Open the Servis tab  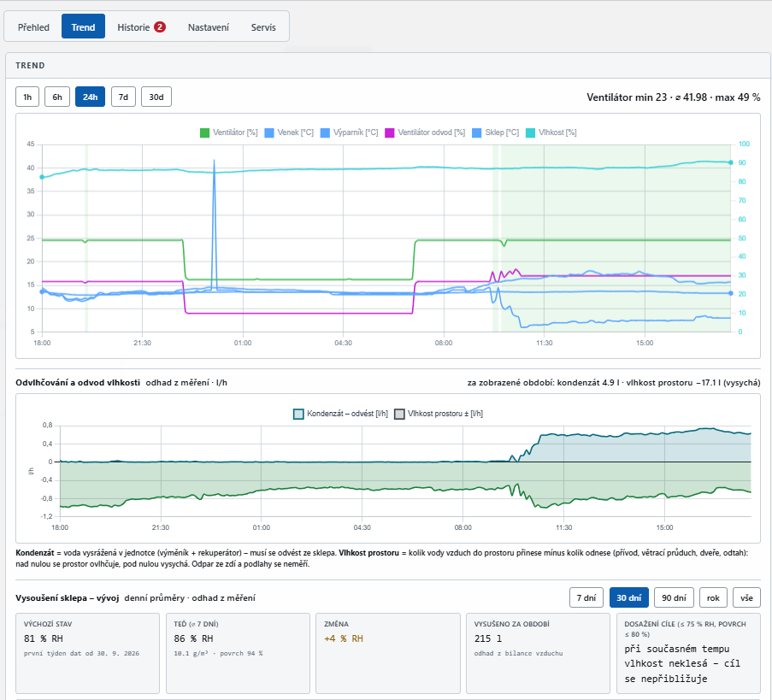(263, 27)
